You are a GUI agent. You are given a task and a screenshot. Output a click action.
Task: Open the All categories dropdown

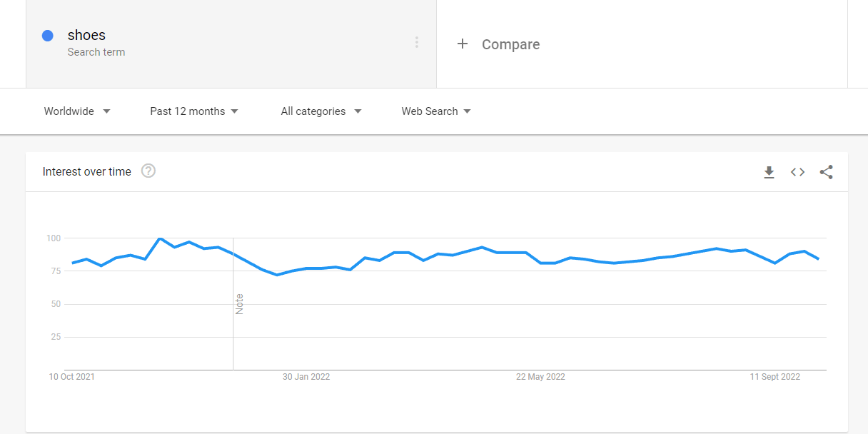point(321,111)
